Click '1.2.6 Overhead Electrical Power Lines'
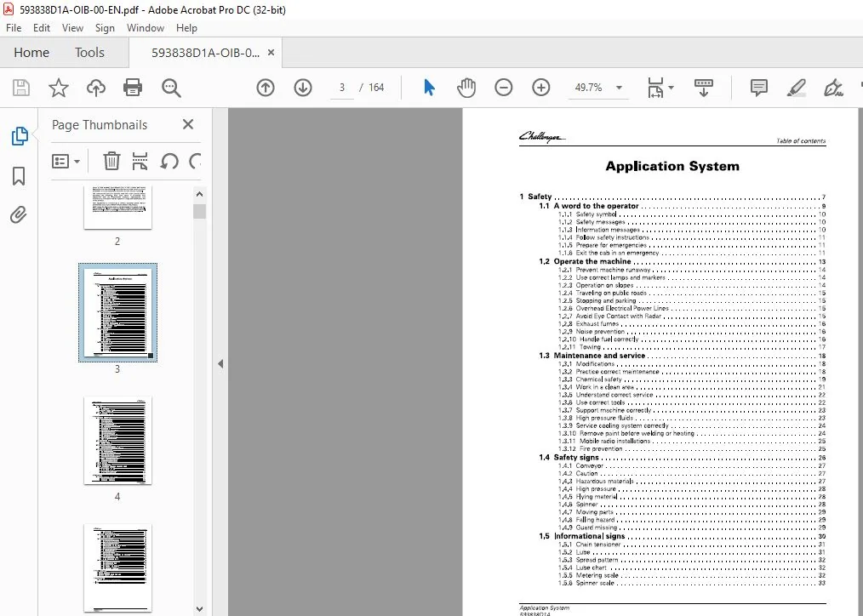This screenshot has height=616, width=863. pos(692,309)
